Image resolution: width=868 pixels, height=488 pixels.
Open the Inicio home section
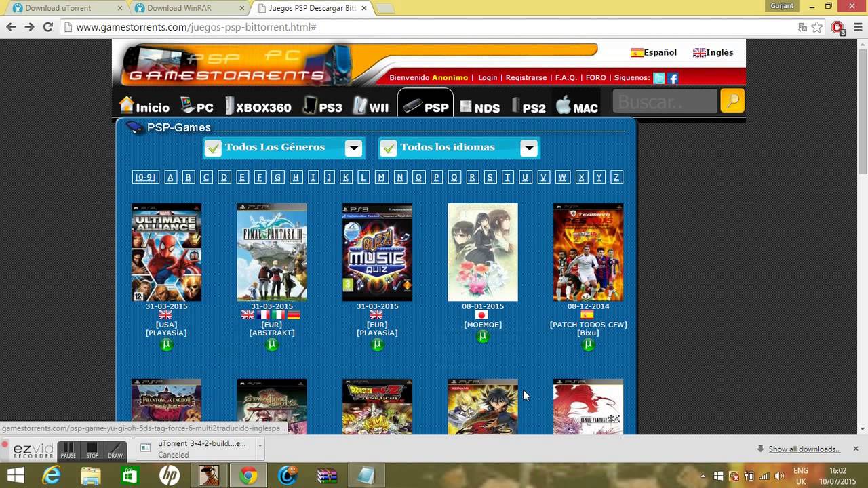pos(144,106)
